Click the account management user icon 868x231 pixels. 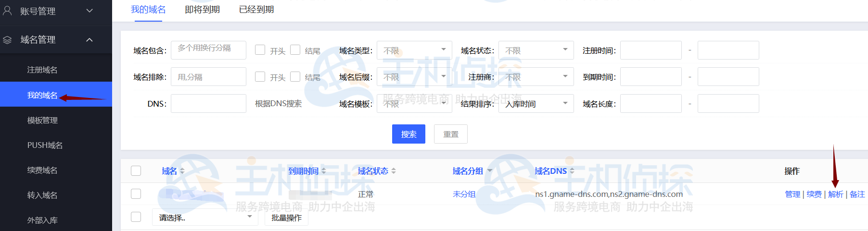click(7, 11)
